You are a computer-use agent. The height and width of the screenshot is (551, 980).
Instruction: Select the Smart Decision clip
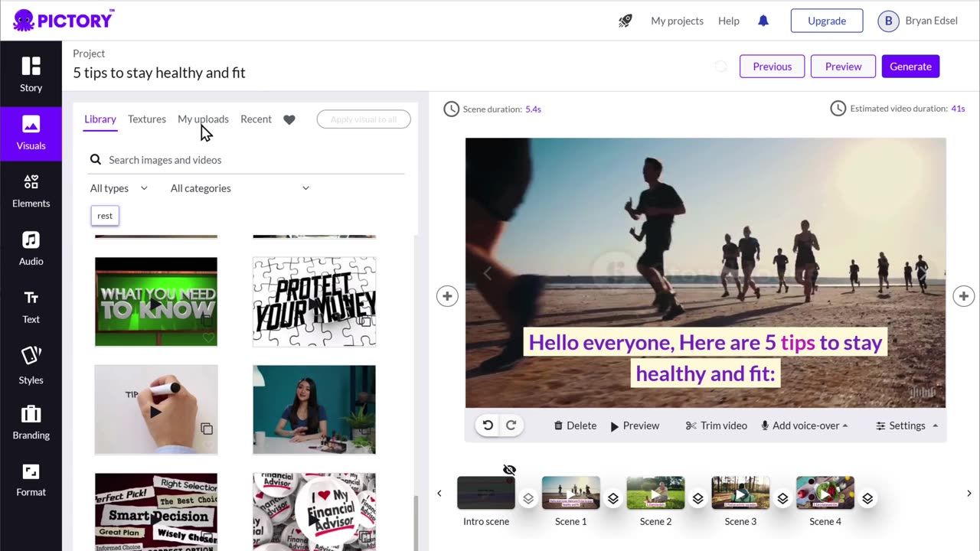coord(156,511)
